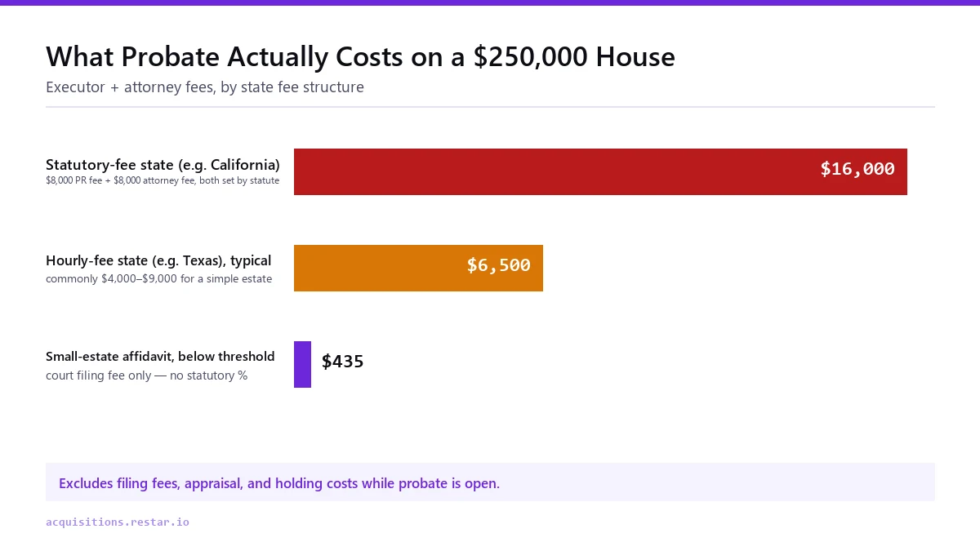Open the acquisitions.restar.io link
This screenshot has height=551, width=980.
118,522
